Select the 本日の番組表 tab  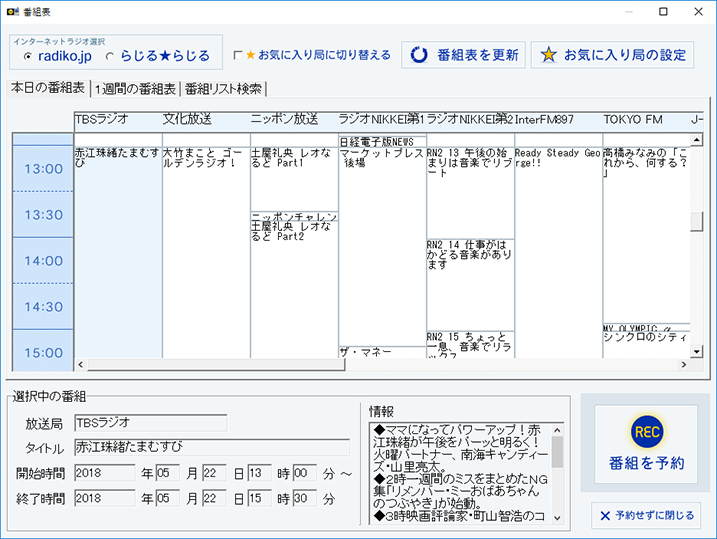tap(47, 88)
